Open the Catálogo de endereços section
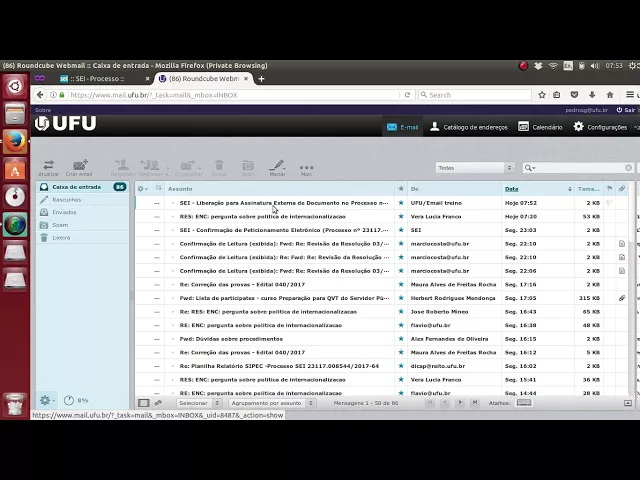Screen dimensions: 640x480 click(x=469, y=127)
